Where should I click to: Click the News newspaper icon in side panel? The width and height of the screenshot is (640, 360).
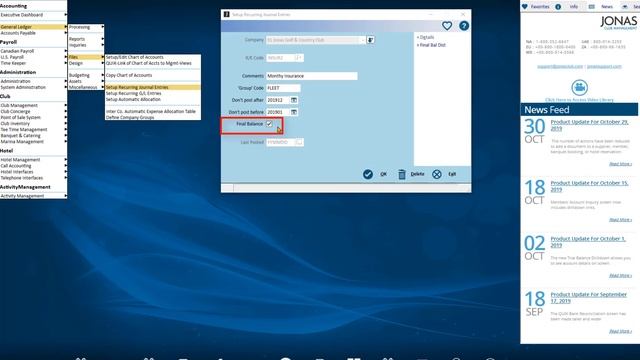pyautogui.click(x=591, y=7)
